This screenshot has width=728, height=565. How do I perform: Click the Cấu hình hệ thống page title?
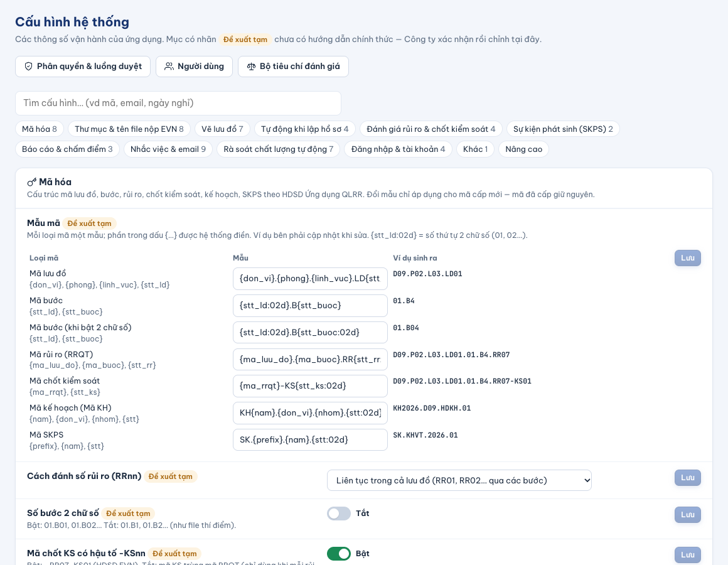click(x=72, y=22)
